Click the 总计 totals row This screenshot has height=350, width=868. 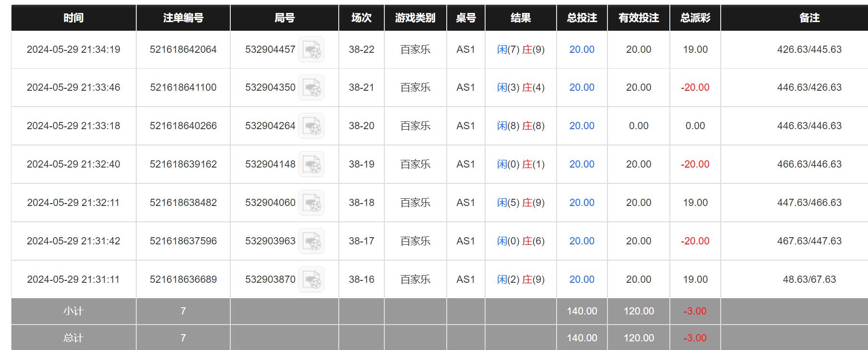click(72, 338)
